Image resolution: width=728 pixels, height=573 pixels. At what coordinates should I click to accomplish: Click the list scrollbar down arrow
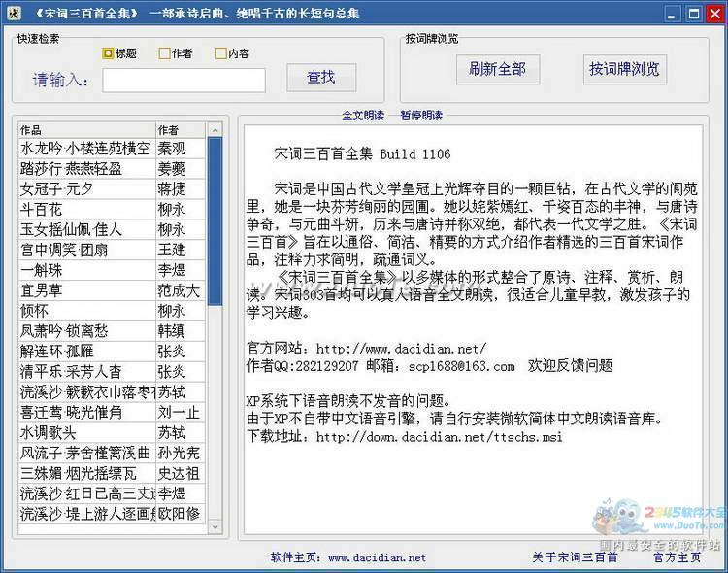[215, 527]
